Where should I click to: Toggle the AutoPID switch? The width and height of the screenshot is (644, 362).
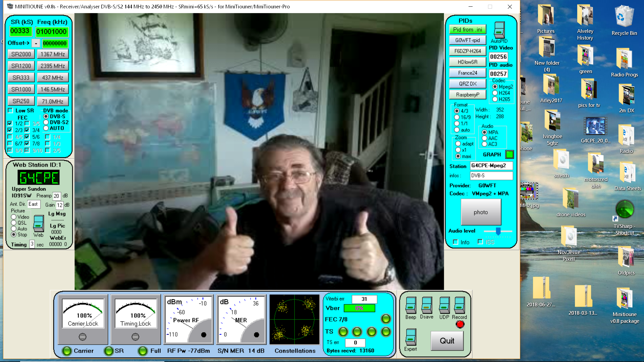coord(499,30)
